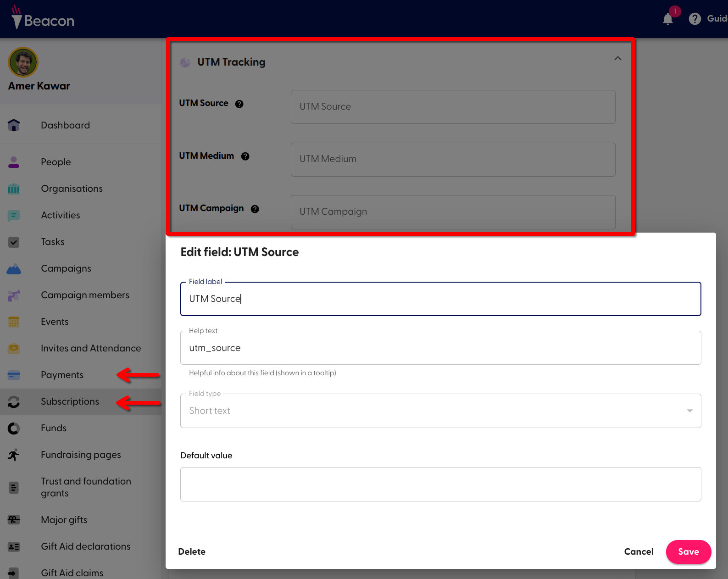
Task: Click the UTM Source form input
Action: 453,107
